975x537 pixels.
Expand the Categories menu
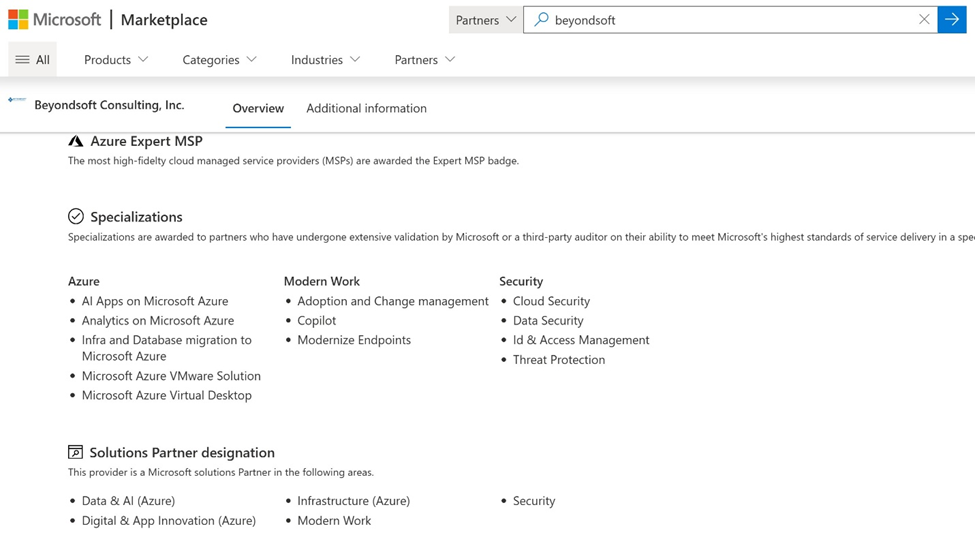219,60
